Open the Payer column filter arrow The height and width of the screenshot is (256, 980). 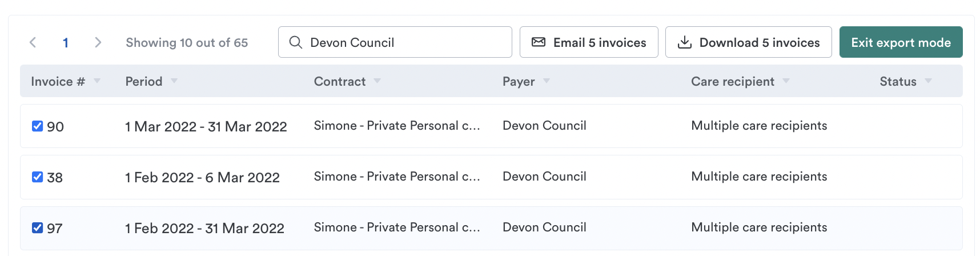pyautogui.click(x=547, y=81)
